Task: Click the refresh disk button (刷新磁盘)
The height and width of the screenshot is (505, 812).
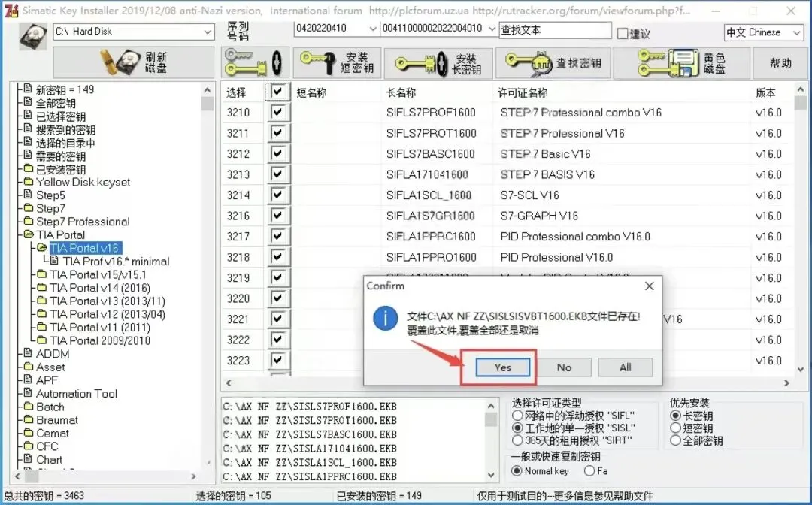Action: click(x=134, y=62)
